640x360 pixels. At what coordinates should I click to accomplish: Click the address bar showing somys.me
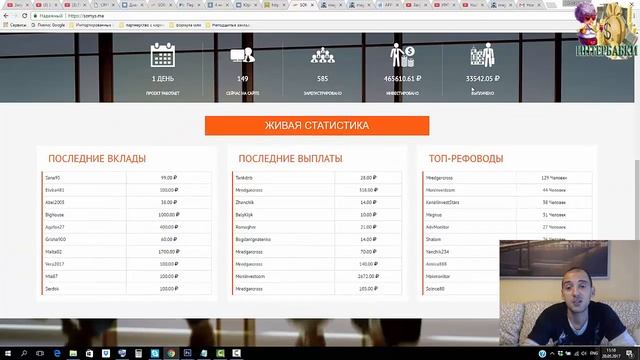302,16
